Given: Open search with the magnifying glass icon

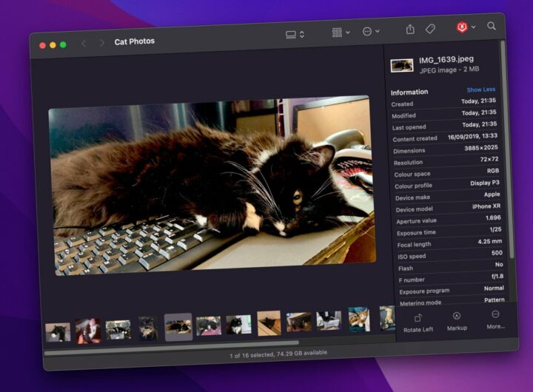Looking at the screenshot, I should pyautogui.click(x=492, y=26).
